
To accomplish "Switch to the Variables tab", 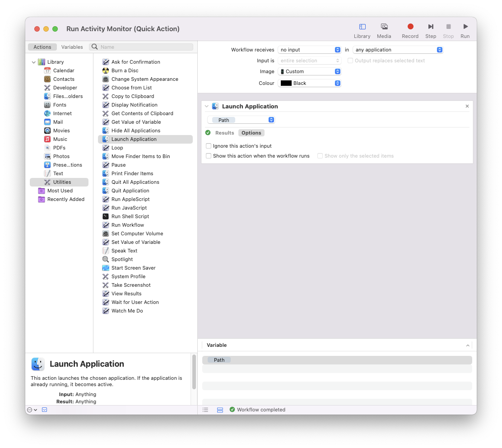I will pos(72,47).
